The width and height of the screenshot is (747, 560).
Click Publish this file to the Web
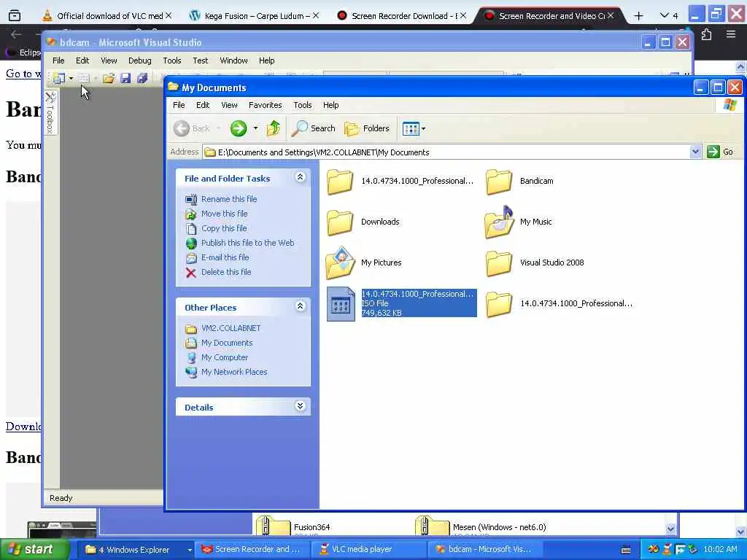(x=247, y=243)
